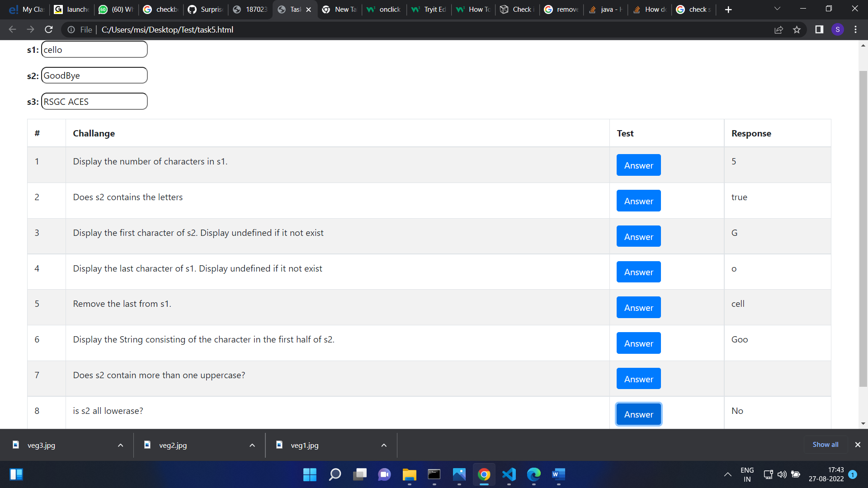This screenshot has height=488, width=868.
Task: Show hidden system tray icons
Action: [727, 474]
